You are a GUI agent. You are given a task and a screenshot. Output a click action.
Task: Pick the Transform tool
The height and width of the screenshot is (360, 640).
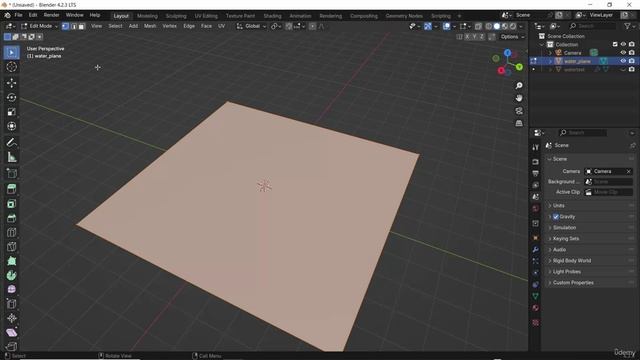point(11,126)
